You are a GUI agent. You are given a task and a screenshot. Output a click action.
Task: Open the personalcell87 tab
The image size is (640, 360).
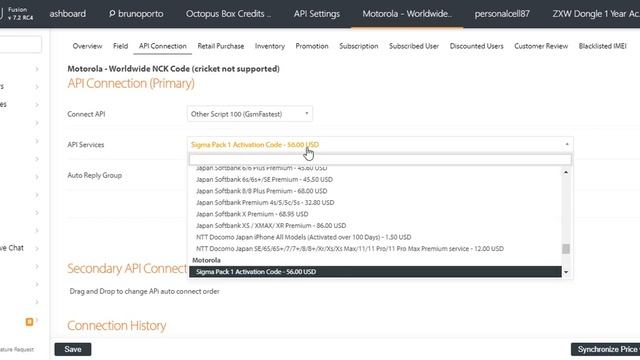coord(502,13)
